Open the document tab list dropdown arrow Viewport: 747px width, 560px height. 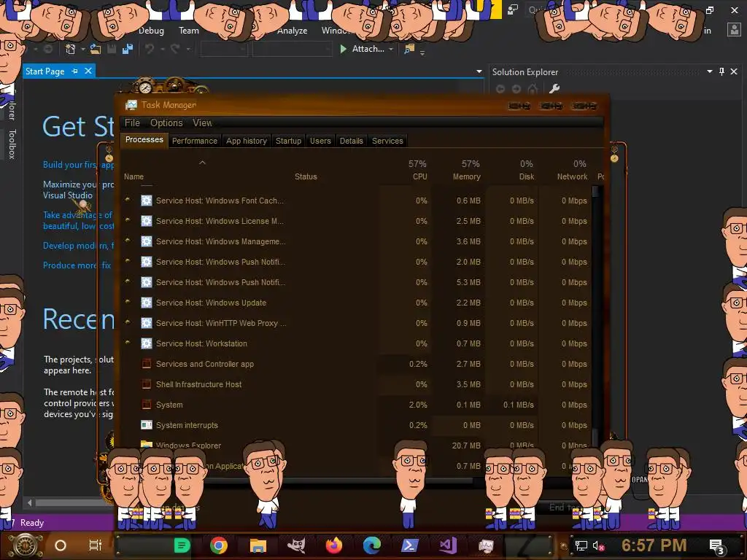[x=479, y=71]
